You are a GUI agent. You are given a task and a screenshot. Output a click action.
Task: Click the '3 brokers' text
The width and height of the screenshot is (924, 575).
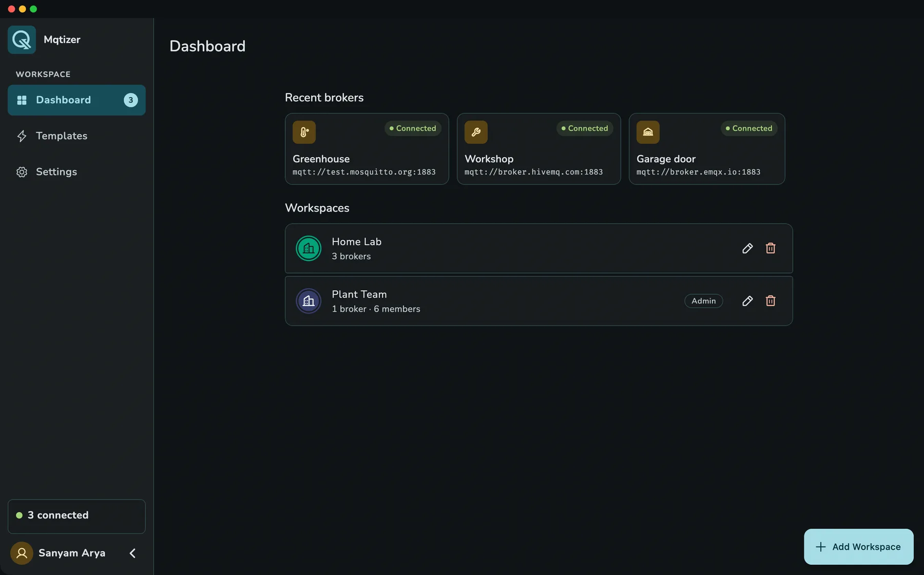[351, 256]
